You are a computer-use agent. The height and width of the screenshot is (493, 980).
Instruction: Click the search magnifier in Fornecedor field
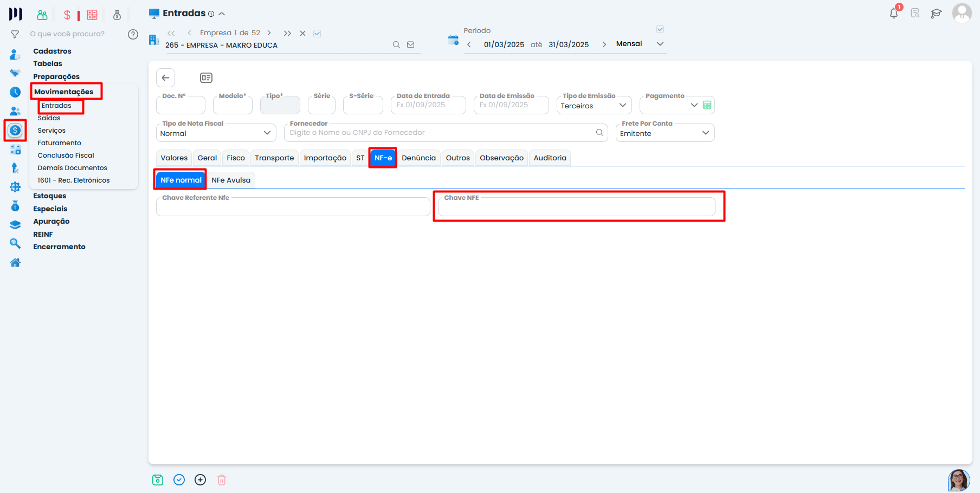tap(599, 133)
